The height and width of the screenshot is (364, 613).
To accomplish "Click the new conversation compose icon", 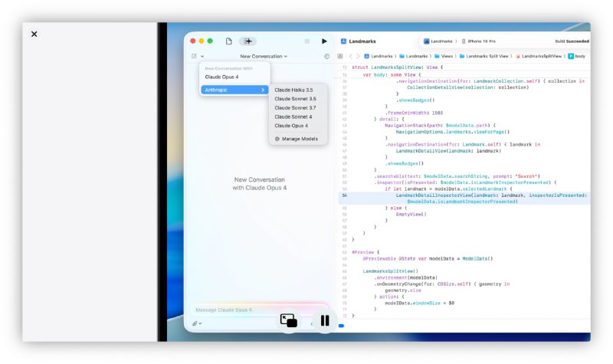I will click(x=195, y=56).
